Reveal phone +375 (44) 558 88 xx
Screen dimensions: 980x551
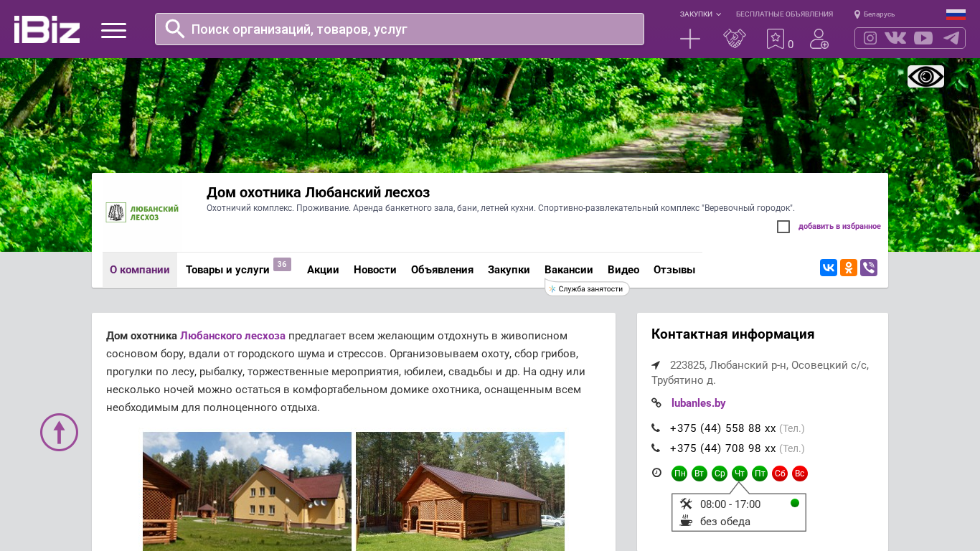click(723, 428)
